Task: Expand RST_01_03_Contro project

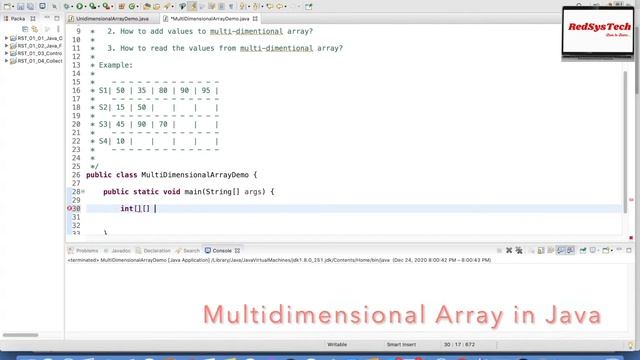Action: (x=7, y=53)
